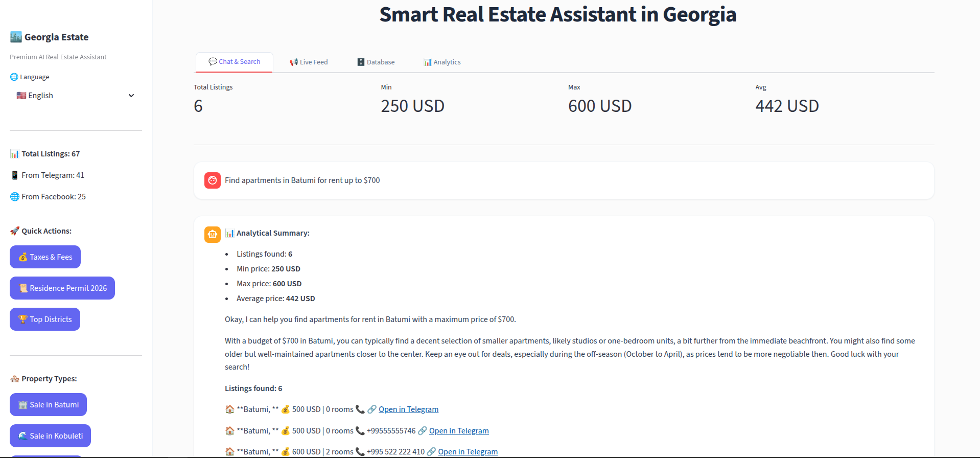Click the phone icon beside From Telegram

[x=15, y=175]
